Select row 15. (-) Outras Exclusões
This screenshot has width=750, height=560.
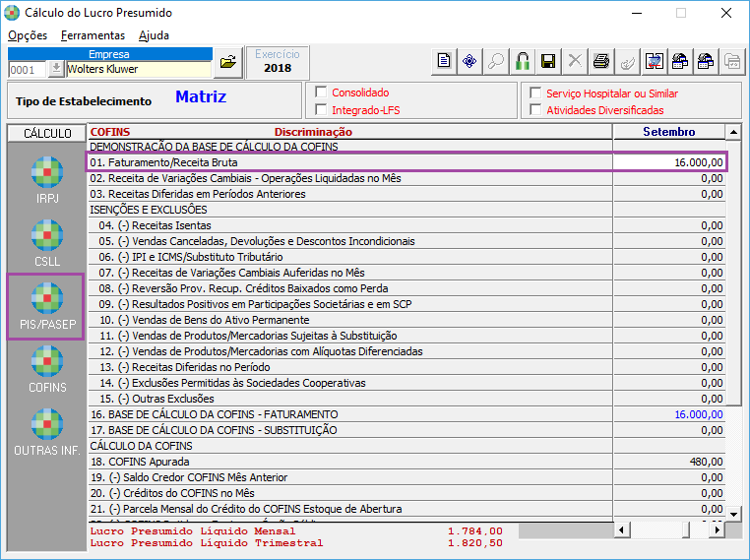click(350, 399)
